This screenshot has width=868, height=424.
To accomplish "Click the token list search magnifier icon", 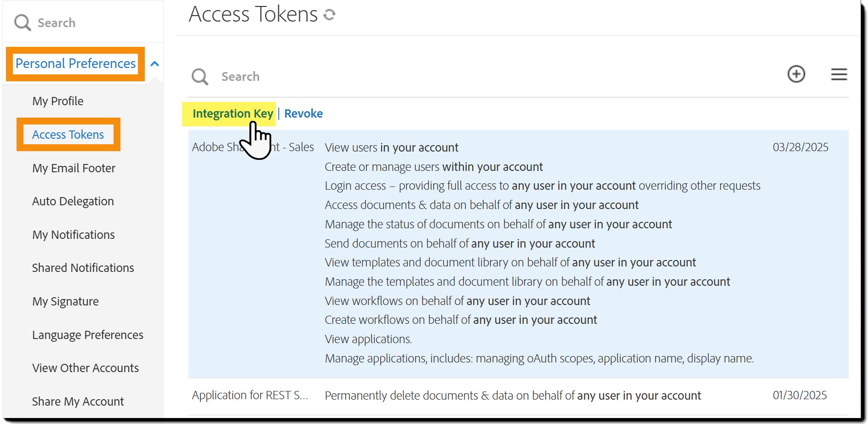I will click(200, 77).
